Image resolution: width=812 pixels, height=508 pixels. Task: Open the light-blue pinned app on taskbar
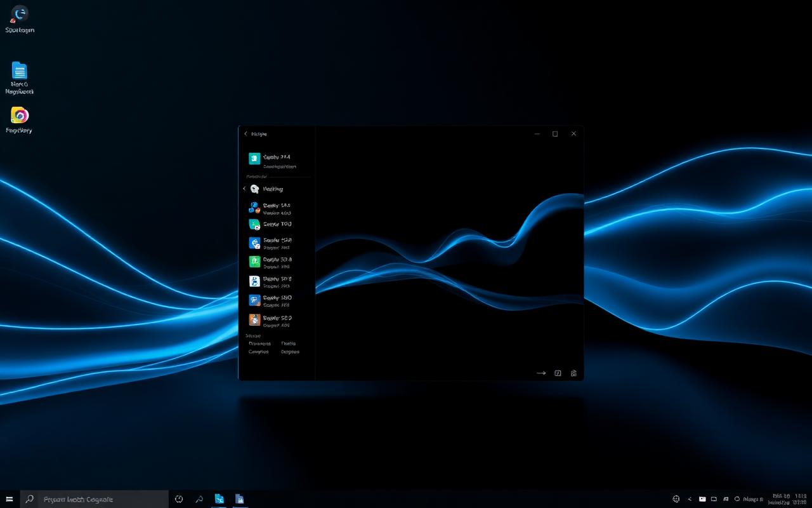pyautogui.click(x=219, y=499)
